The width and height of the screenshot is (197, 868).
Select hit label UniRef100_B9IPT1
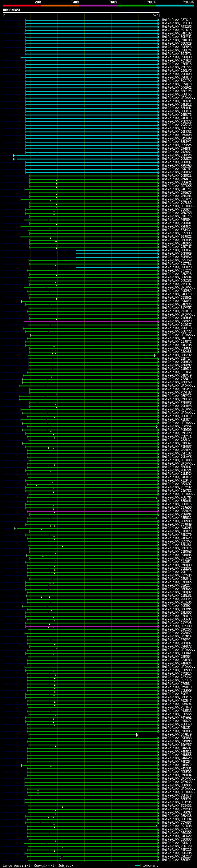[x=177, y=54]
